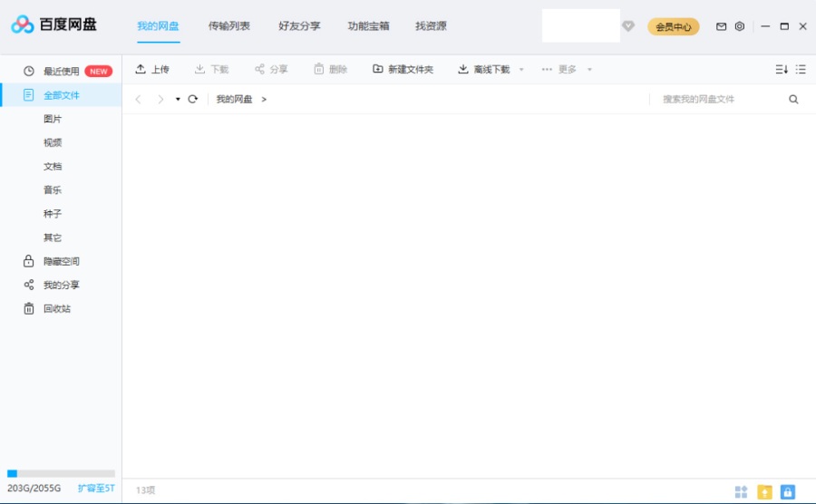The height and width of the screenshot is (504, 816).
Task: Go to 功能宝箱 tab
Action: [368, 26]
